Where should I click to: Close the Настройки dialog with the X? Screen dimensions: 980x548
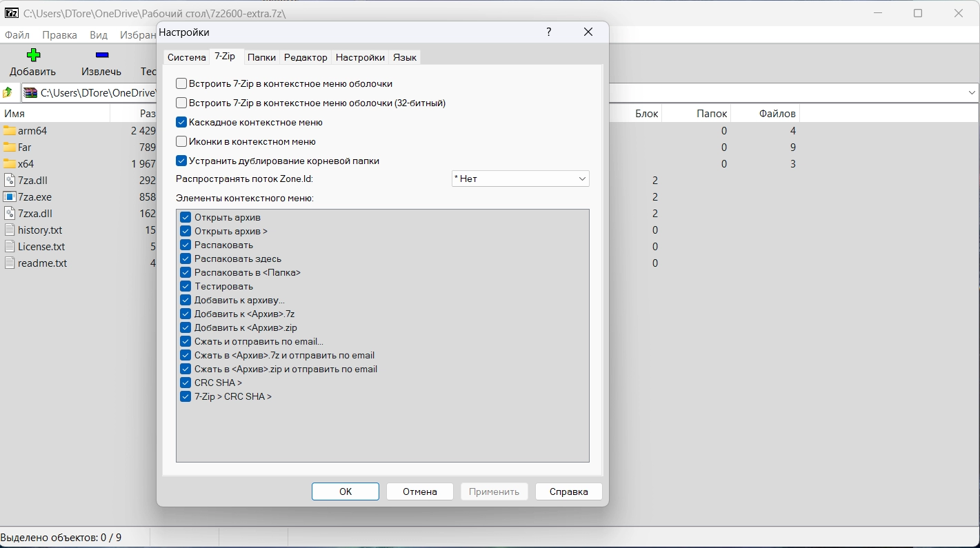588,32
